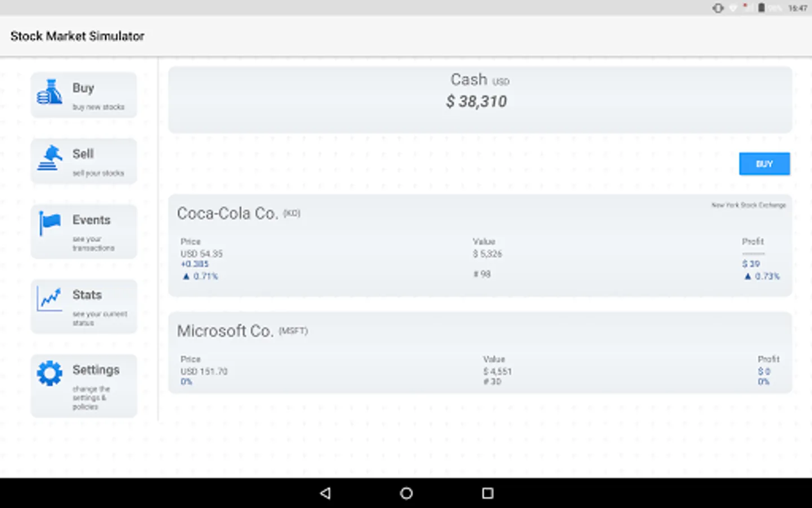This screenshot has width=812, height=508.
Task: Open the 'Stats' menu label
Action: [87, 295]
